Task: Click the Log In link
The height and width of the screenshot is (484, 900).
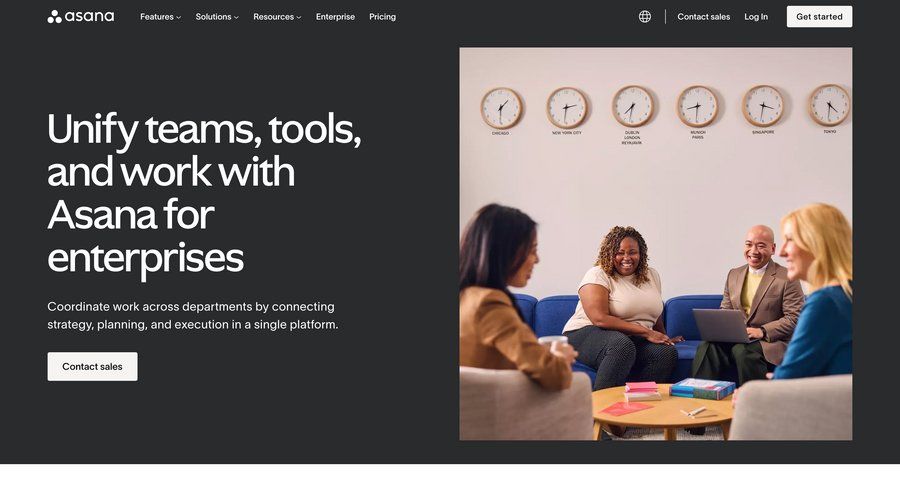Action: [756, 17]
